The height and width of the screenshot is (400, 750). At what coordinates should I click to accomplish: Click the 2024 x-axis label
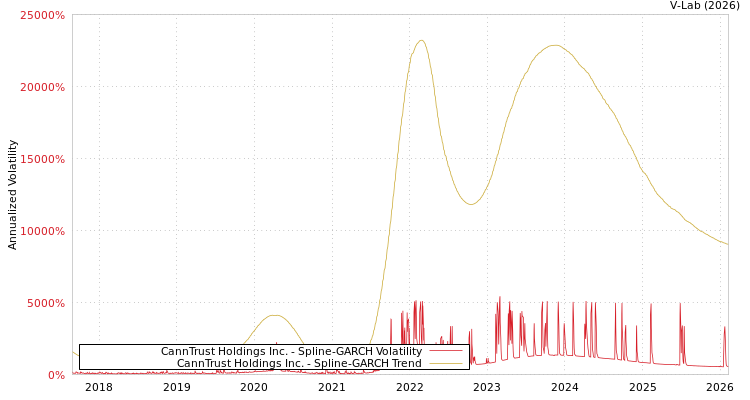click(x=564, y=387)
